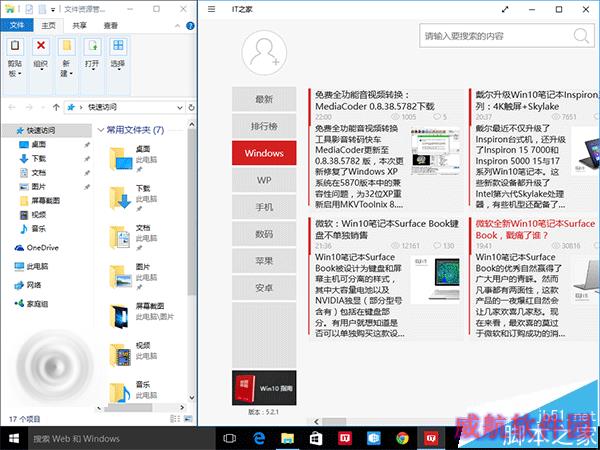The height and width of the screenshot is (450, 600).
Task: Select the 最新 category in IT之家
Action: click(264, 99)
